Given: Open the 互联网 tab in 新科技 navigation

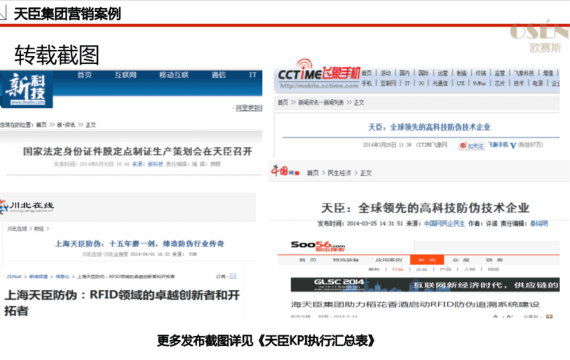Looking at the screenshot, I should pos(125,75).
